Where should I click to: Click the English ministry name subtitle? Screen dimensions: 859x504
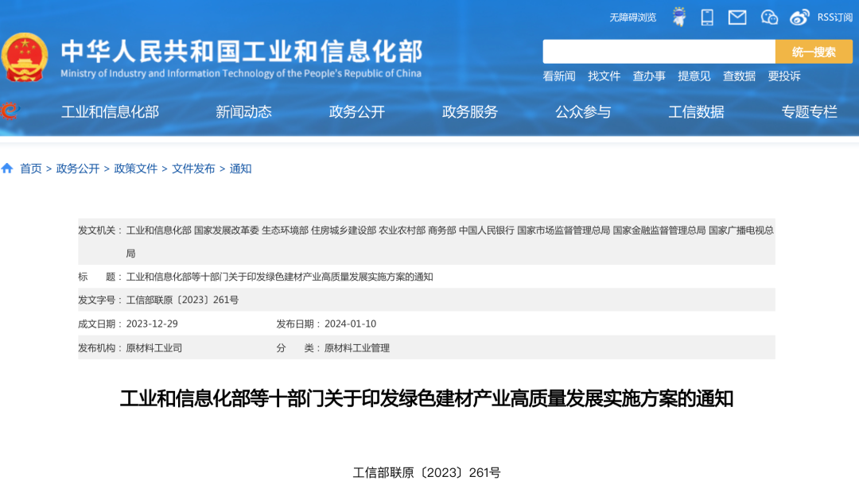pos(241,73)
